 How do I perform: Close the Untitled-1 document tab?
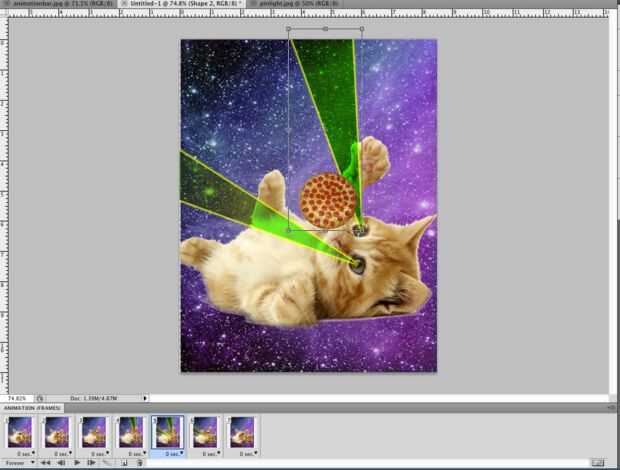(124, 3)
